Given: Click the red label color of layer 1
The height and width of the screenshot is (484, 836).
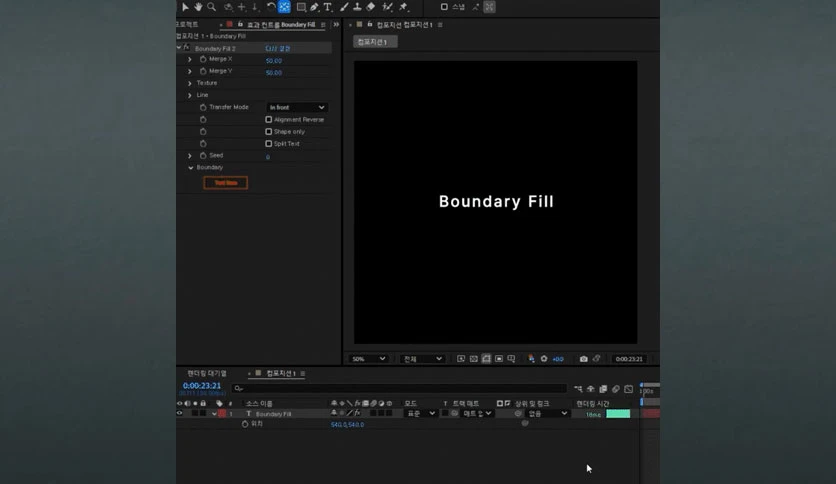Looking at the screenshot, I should (222, 414).
